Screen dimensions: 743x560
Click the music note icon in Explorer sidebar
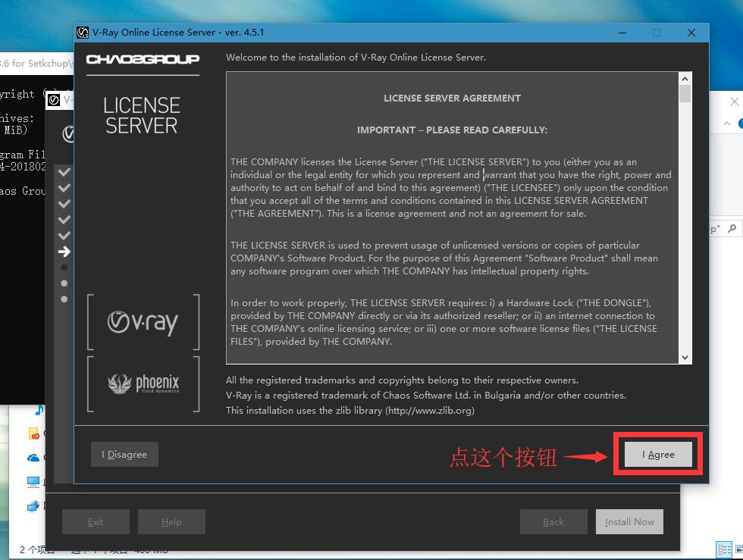(39, 410)
